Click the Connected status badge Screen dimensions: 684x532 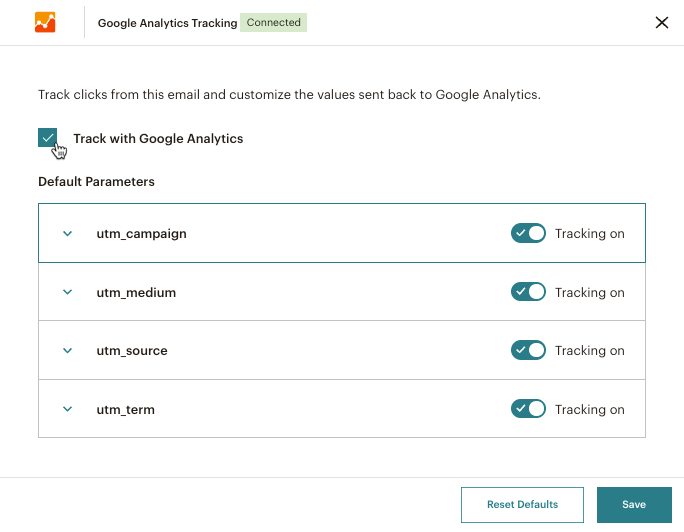[273, 22]
